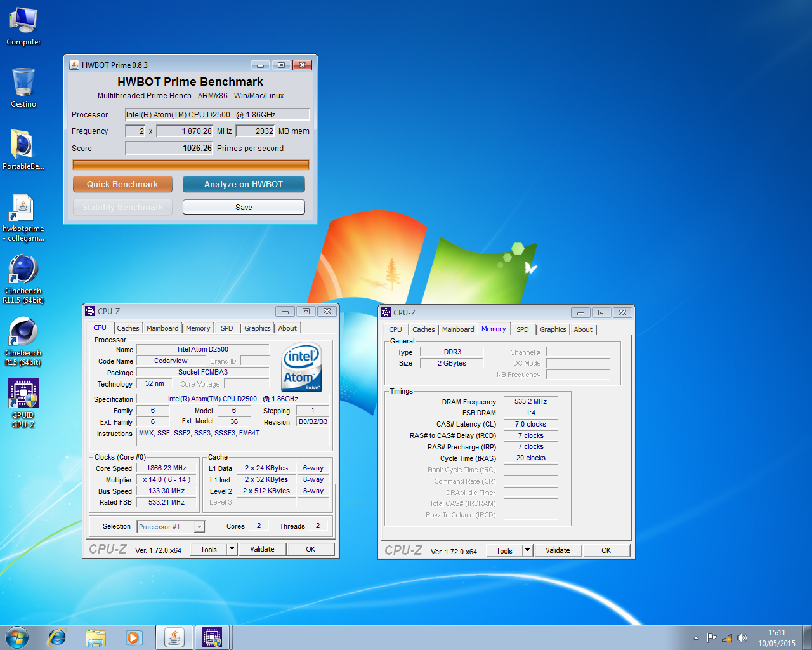Expand Tools dropdown arrow in left CPU-Z

click(x=232, y=550)
